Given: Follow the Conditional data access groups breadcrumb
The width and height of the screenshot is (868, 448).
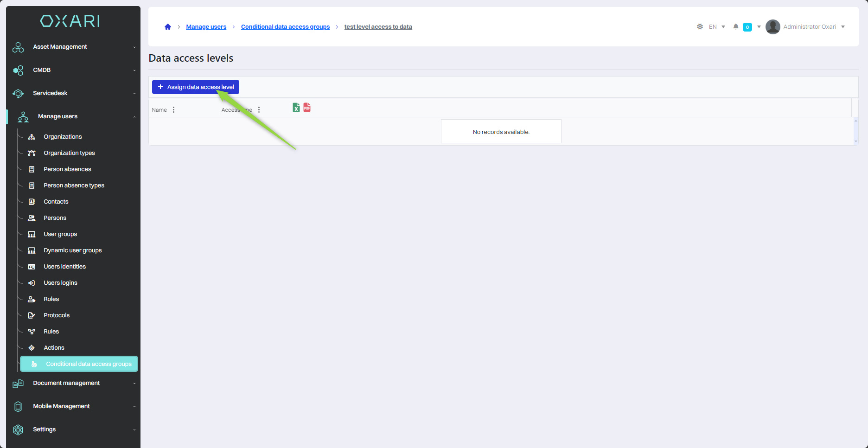Looking at the screenshot, I should tap(285, 27).
